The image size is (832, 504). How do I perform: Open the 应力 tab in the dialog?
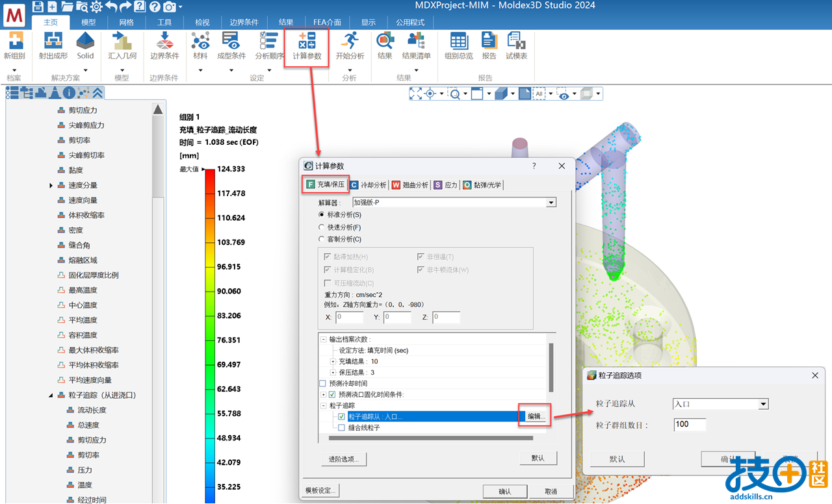(x=446, y=185)
